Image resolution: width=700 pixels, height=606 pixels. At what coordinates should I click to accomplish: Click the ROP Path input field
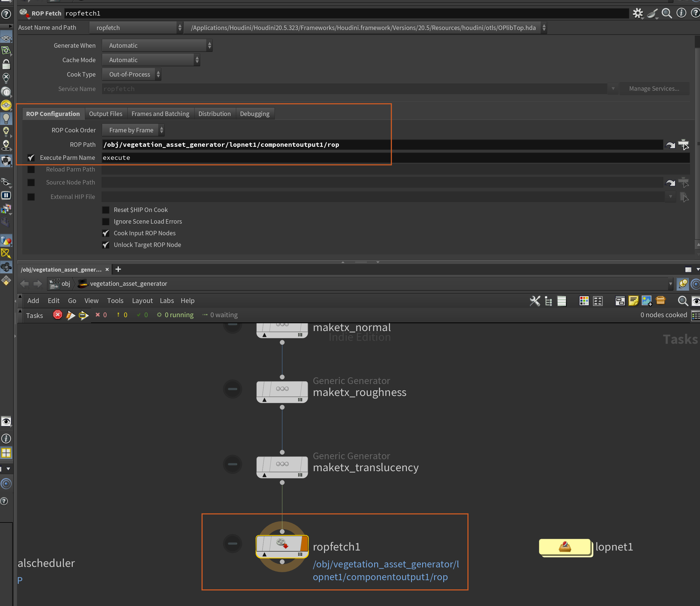tap(372, 145)
